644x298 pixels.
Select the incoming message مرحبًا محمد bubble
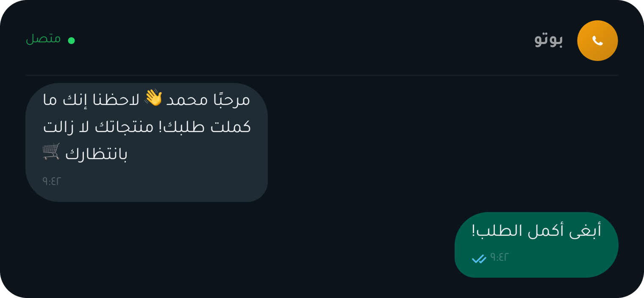click(x=147, y=142)
